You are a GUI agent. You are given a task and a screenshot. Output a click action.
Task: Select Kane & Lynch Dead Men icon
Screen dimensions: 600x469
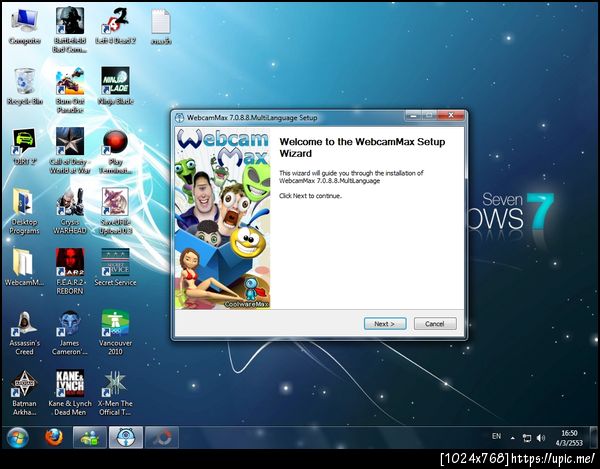point(70,393)
